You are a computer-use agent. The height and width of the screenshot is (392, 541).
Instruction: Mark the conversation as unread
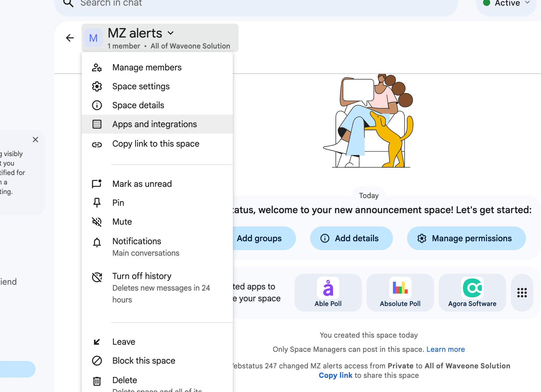tap(142, 184)
